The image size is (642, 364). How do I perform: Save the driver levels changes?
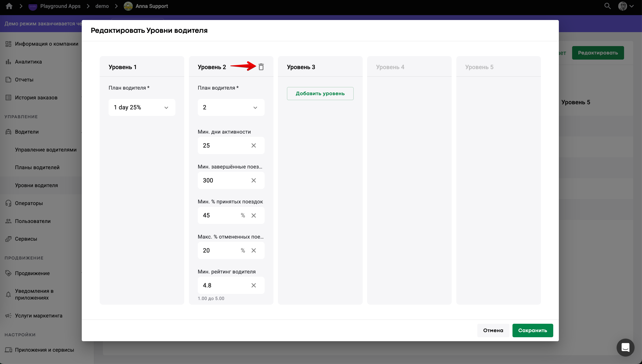point(533,330)
